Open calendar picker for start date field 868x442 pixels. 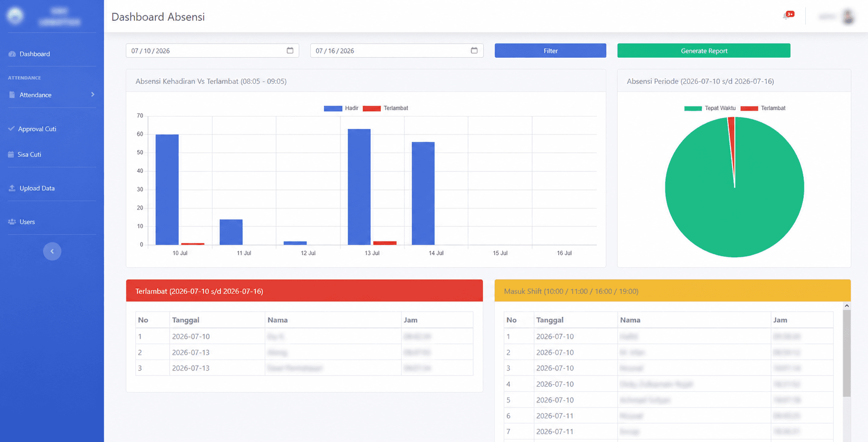pos(290,50)
